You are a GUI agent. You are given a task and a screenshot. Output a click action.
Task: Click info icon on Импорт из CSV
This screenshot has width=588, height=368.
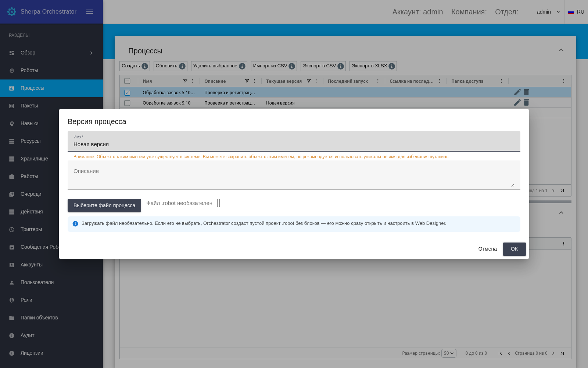coord(292,66)
